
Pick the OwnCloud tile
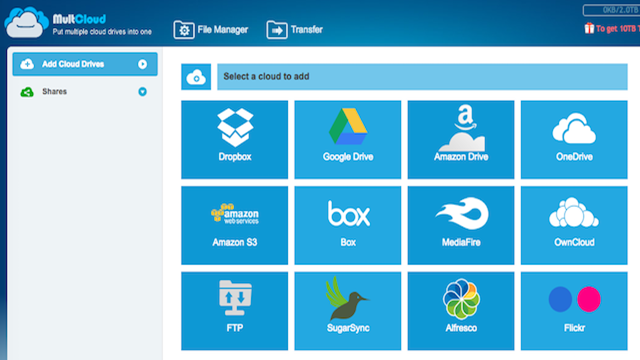pos(574,225)
